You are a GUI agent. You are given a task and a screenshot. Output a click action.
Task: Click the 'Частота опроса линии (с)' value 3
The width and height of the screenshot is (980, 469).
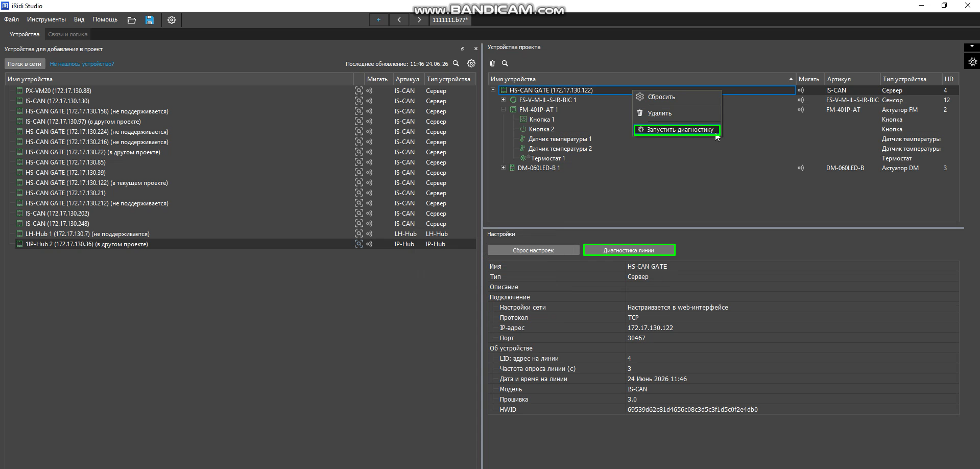629,369
